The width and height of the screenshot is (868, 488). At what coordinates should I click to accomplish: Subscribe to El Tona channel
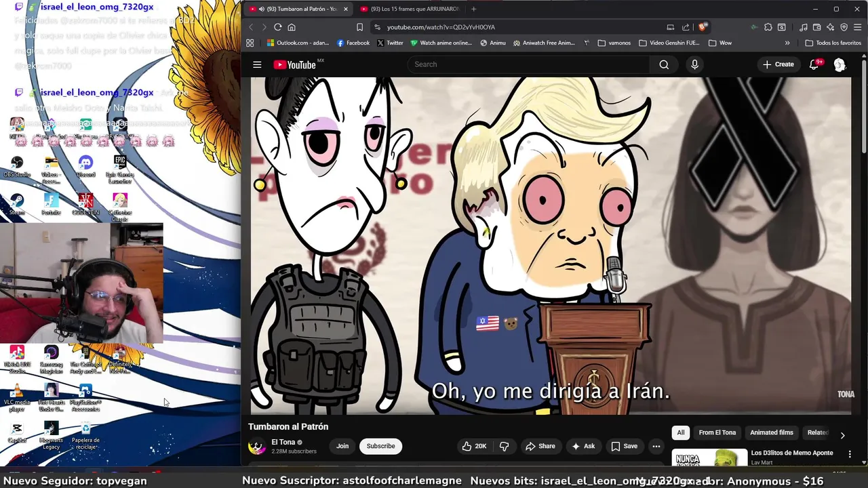coord(380,446)
